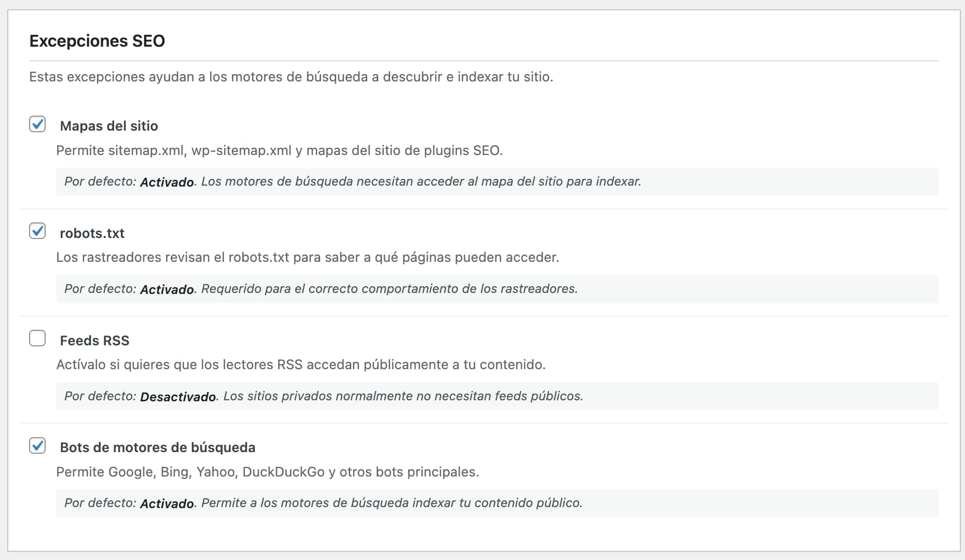Screen dimensions: 965x560
Task: Click the Google and Bing bots description
Action: coord(268,472)
